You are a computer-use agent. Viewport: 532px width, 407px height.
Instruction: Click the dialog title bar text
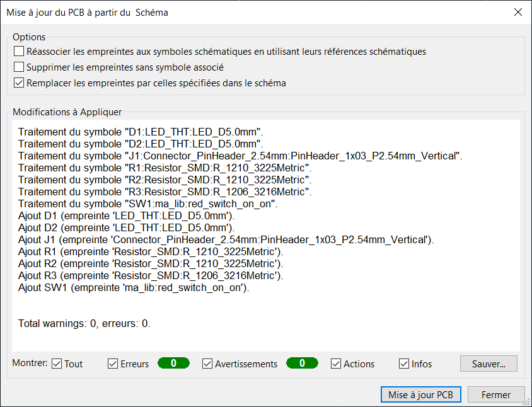click(87, 12)
